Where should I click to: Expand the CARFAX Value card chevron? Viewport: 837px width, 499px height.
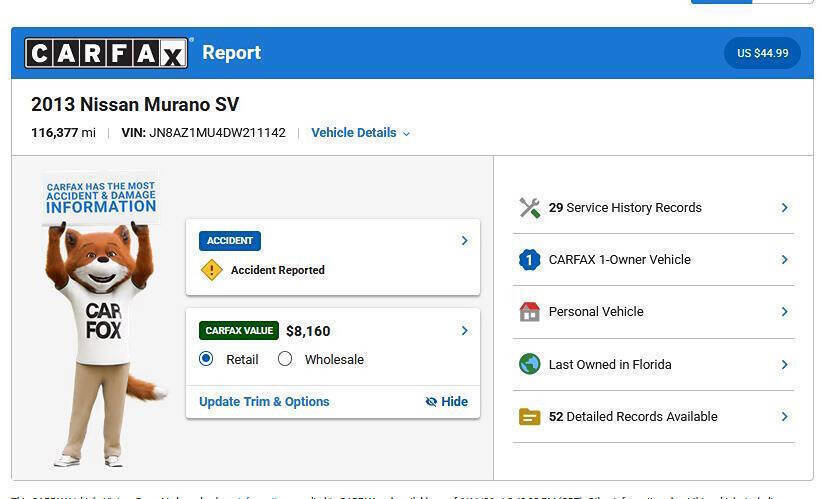coord(464,331)
